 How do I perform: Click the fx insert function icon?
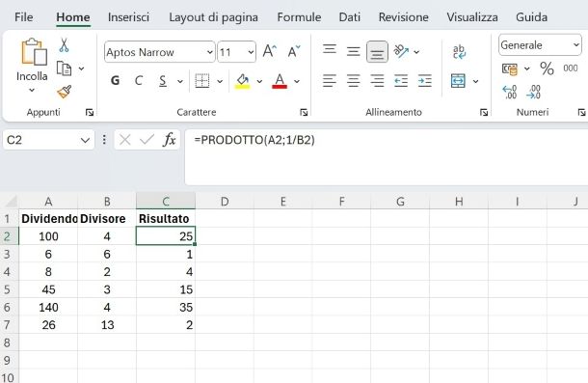[169, 140]
